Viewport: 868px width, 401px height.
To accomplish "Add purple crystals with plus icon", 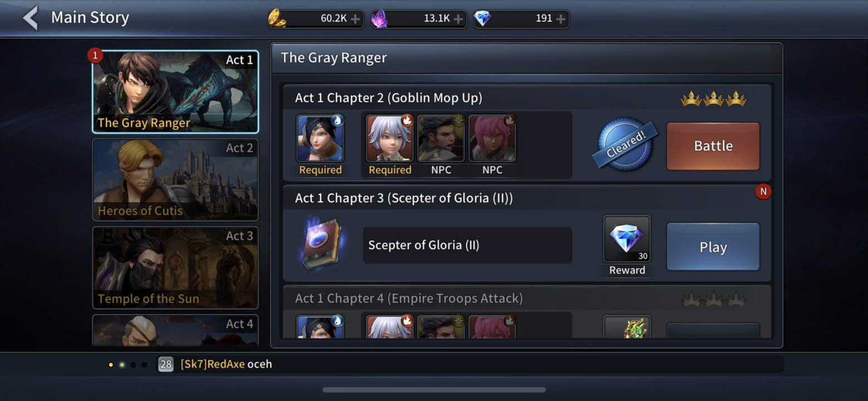I will 458,19.
